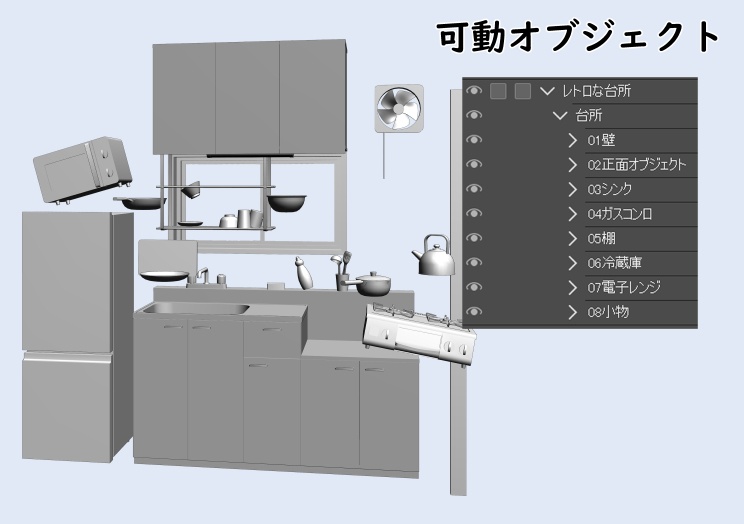Hide the レトロな台所 root object
The height and width of the screenshot is (524, 744).
pos(474,90)
